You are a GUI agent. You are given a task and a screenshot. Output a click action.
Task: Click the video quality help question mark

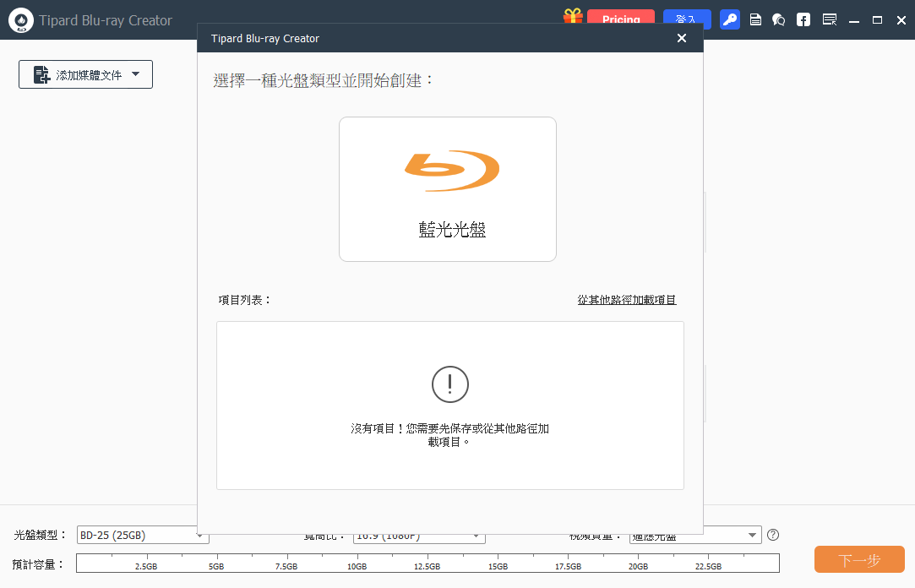tap(772, 535)
